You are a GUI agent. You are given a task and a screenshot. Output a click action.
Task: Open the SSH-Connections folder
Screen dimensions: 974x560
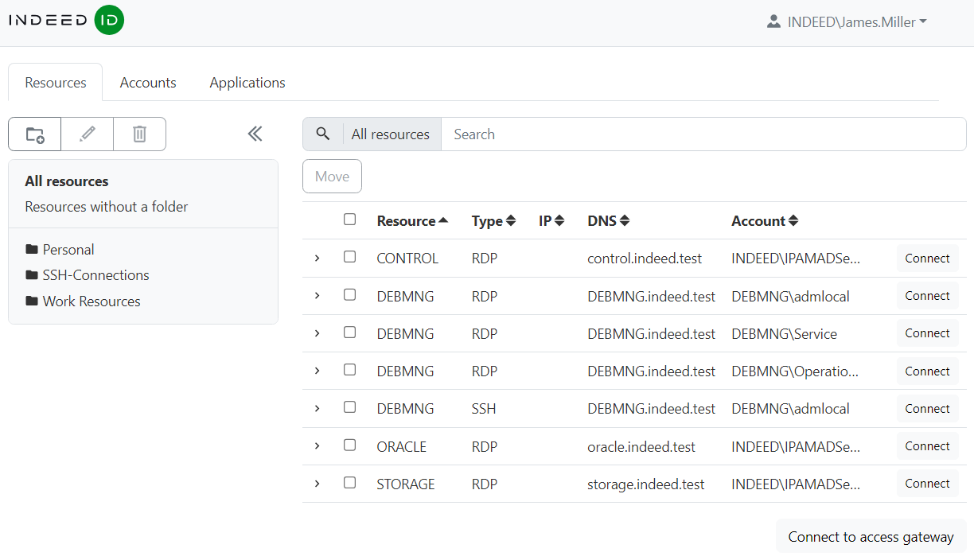pos(95,275)
